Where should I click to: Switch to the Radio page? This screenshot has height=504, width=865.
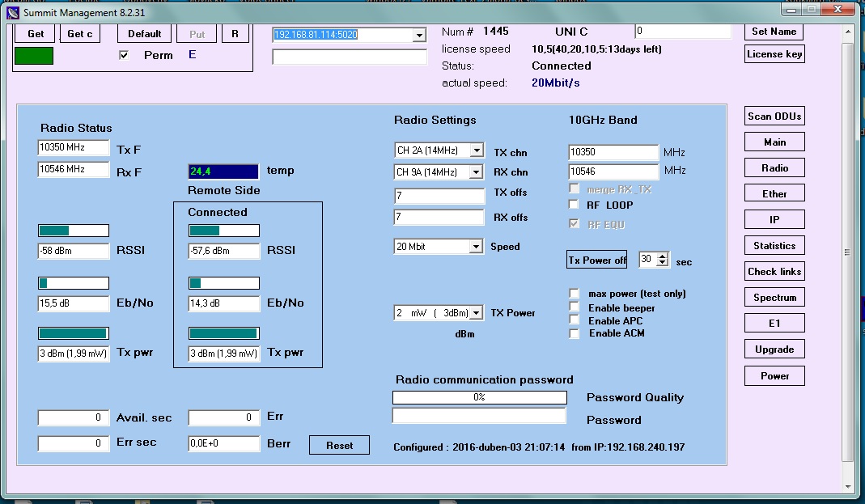tap(774, 168)
